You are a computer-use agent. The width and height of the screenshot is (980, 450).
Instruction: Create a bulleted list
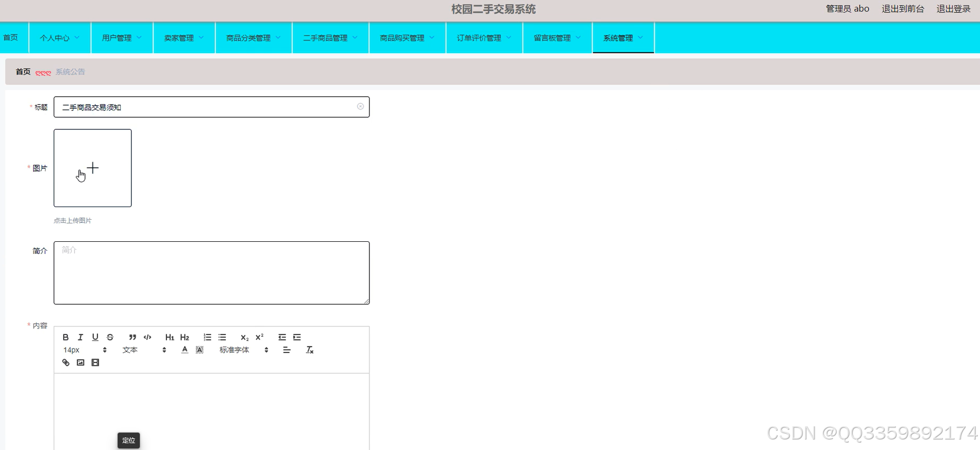(x=222, y=337)
